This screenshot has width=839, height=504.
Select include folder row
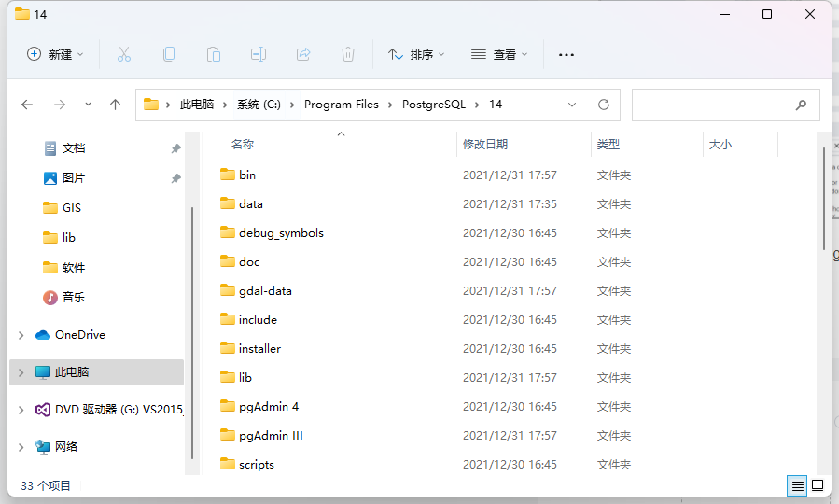pos(426,319)
